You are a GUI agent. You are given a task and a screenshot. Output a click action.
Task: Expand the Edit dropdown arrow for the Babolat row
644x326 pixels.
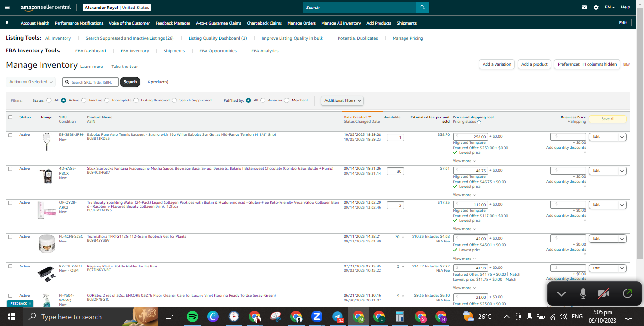pyautogui.click(x=622, y=137)
